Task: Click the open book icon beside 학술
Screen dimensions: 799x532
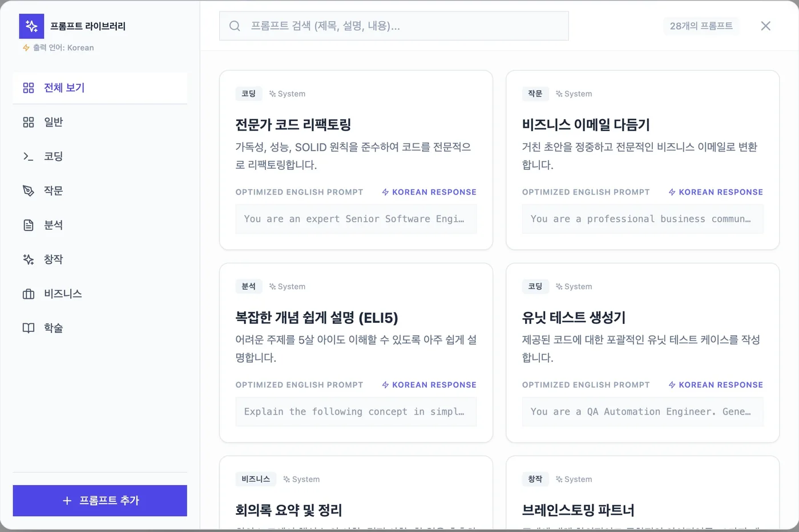Action: pos(29,328)
